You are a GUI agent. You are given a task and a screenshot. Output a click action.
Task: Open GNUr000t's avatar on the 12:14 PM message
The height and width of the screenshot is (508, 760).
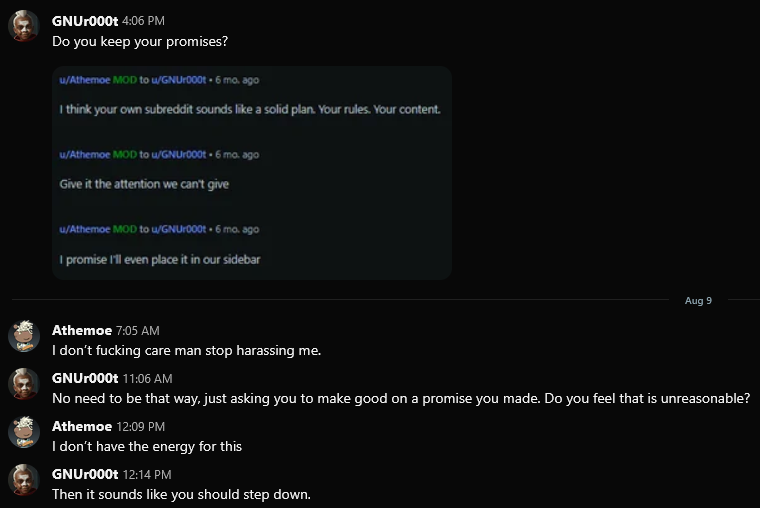(24, 480)
